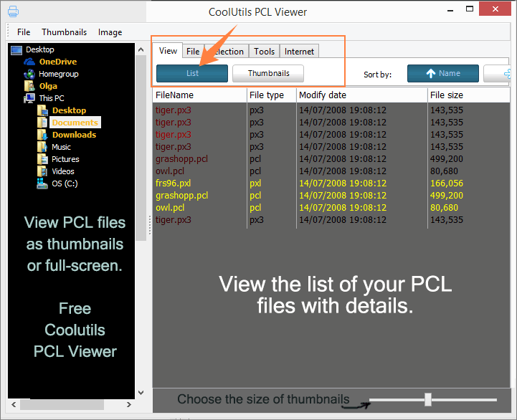Click the Pictures folder icon
Viewport: 517px width, 420px height.
42,159
